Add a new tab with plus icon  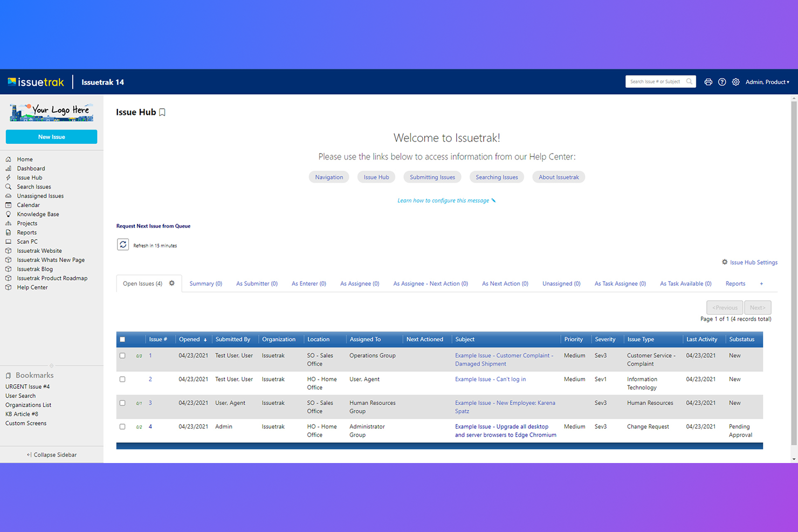coord(761,284)
